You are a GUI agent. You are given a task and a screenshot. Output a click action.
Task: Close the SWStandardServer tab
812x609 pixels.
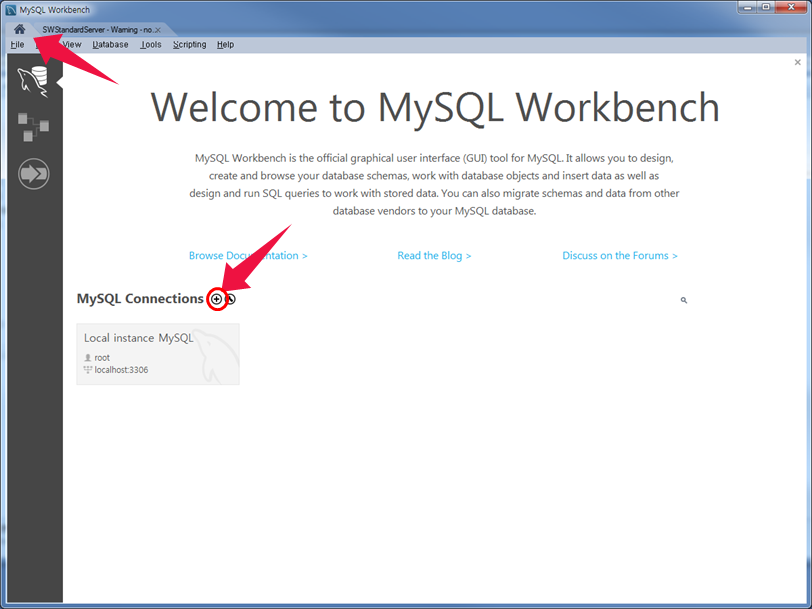(x=158, y=30)
